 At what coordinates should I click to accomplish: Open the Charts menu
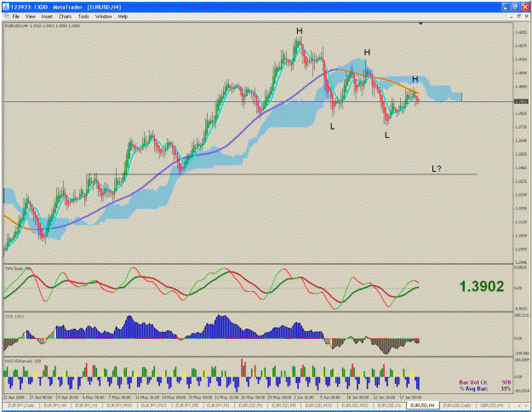66,16
